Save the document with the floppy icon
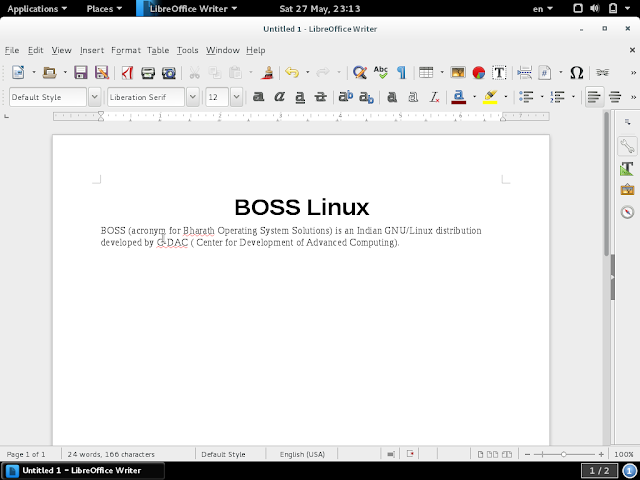640x480 pixels. click(81, 73)
